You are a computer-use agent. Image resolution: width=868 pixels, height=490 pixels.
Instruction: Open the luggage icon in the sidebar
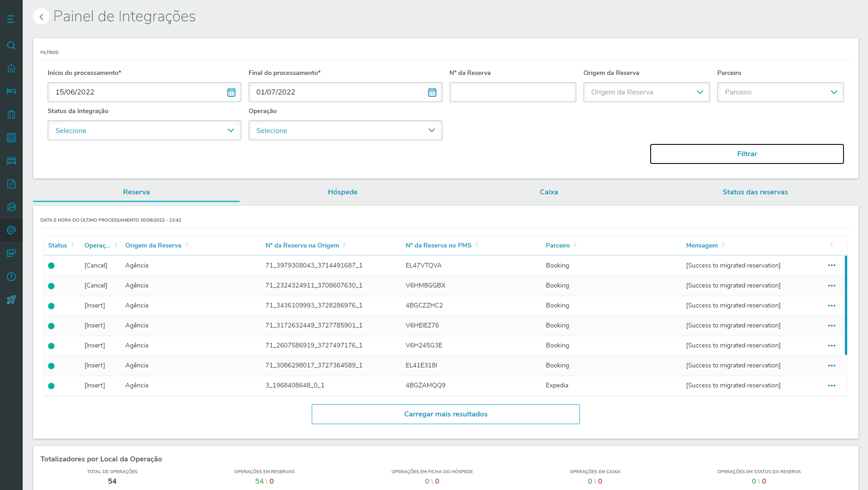[x=11, y=114]
